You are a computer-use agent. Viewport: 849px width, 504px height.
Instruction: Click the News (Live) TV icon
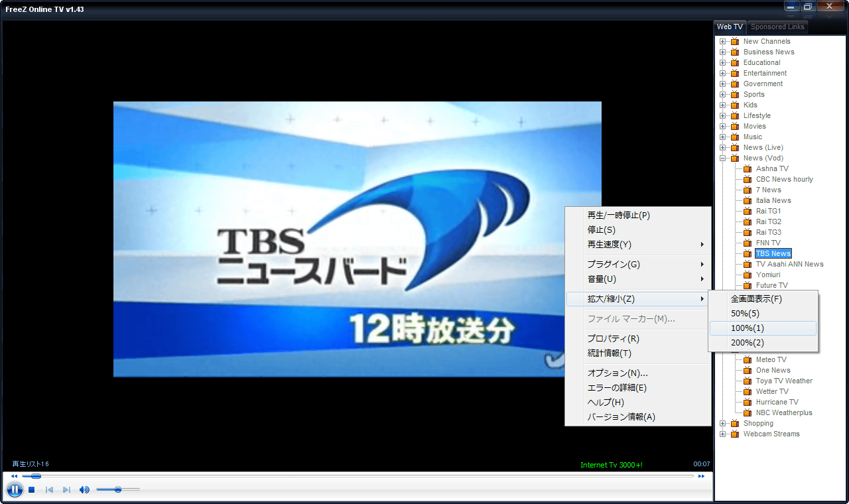click(735, 147)
